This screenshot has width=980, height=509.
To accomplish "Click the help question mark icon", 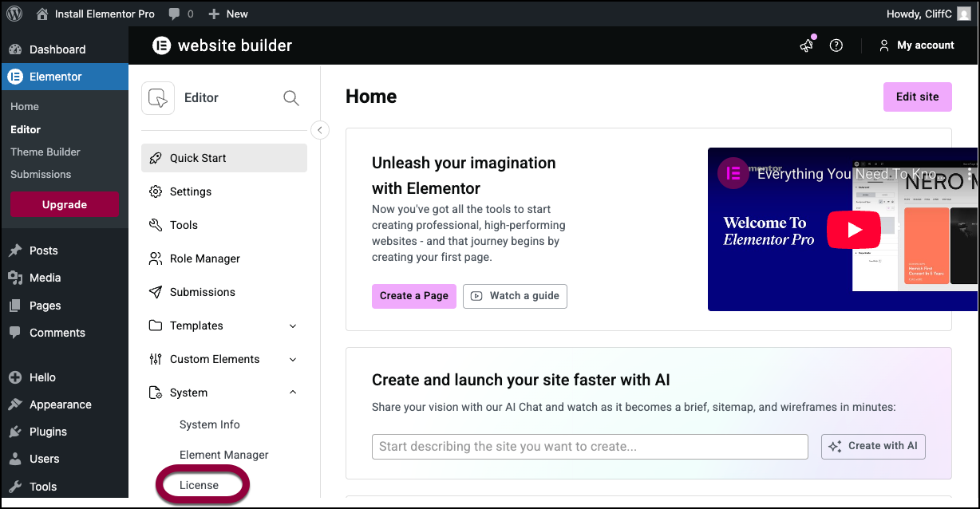I will click(x=836, y=45).
